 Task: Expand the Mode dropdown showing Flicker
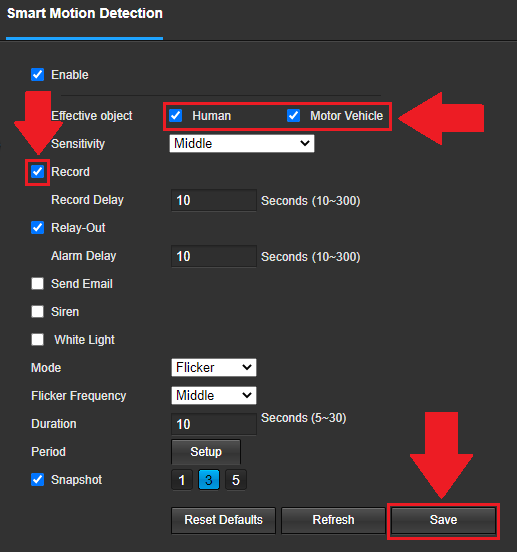214,368
